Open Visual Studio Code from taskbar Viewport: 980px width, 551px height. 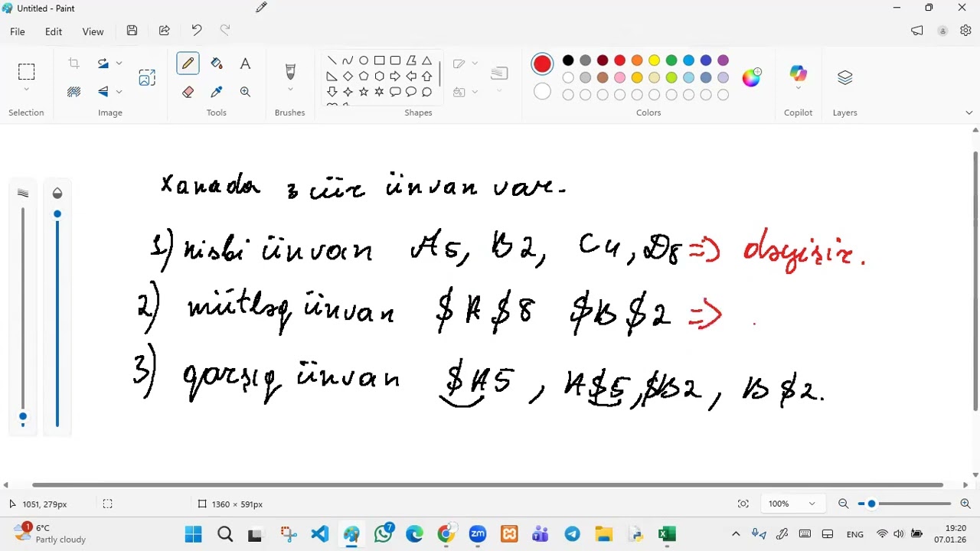point(320,533)
